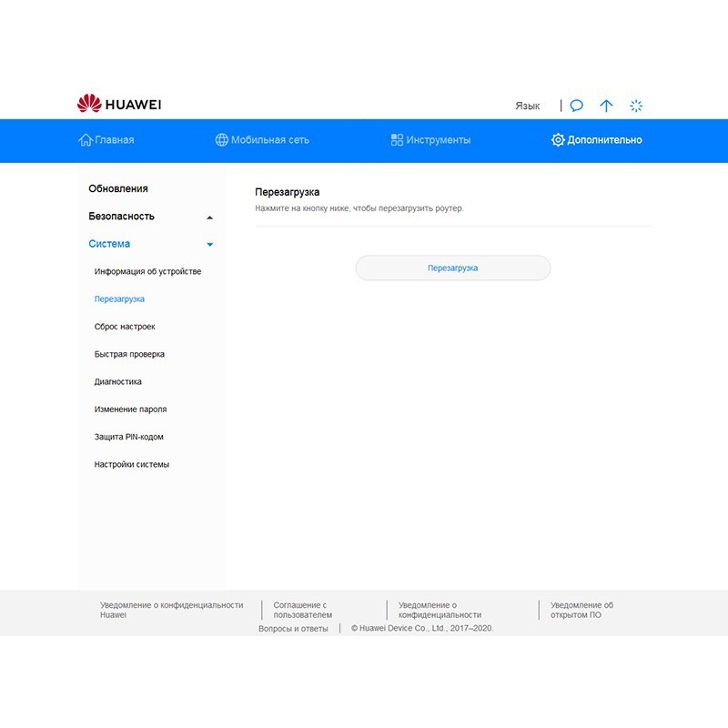Click the house icon beside Главная
This screenshot has height=728, width=728.
[86, 140]
